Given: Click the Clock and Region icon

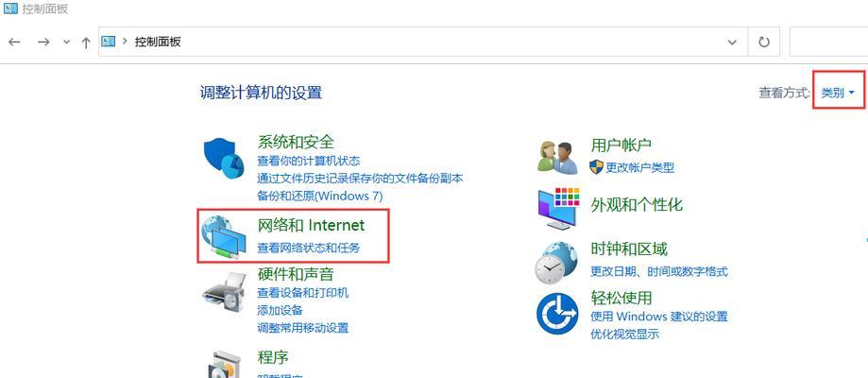Looking at the screenshot, I should click(x=556, y=263).
